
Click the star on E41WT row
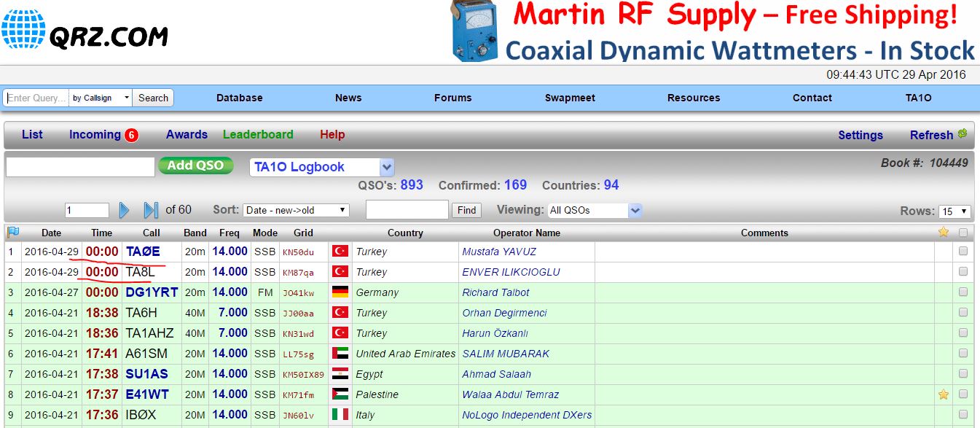(944, 394)
